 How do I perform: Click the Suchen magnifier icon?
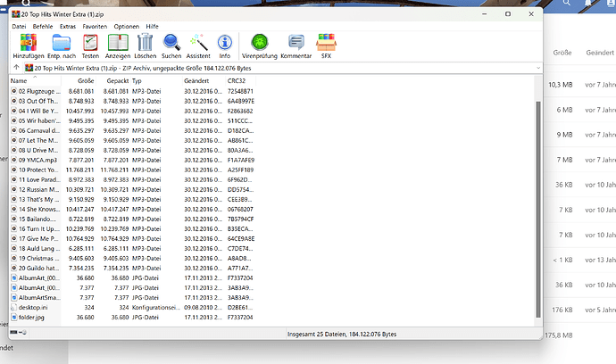(x=171, y=43)
